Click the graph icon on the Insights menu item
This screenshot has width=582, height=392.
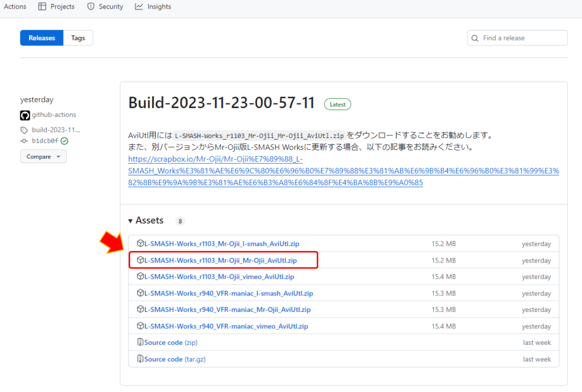click(x=138, y=6)
